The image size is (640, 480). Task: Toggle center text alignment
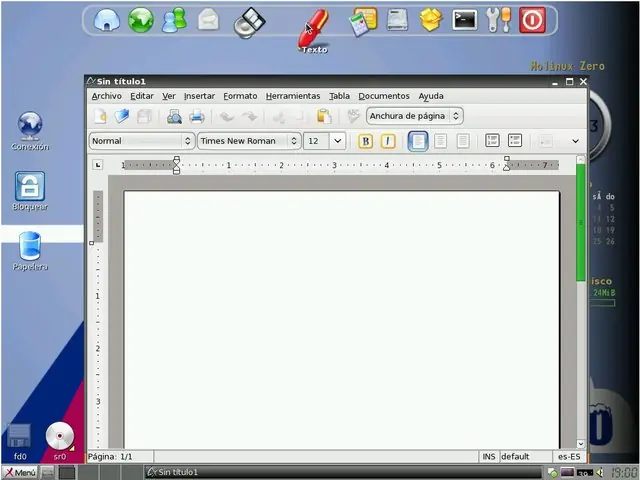coord(440,141)
